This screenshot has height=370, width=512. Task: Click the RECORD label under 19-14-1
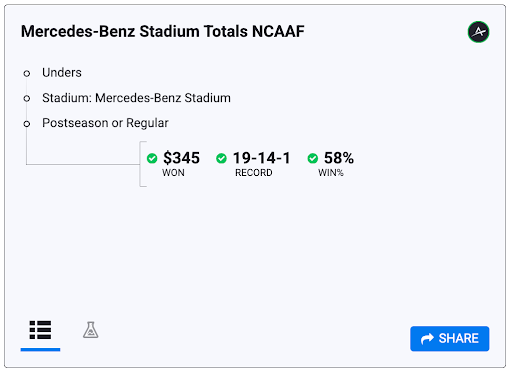(254, 173)
